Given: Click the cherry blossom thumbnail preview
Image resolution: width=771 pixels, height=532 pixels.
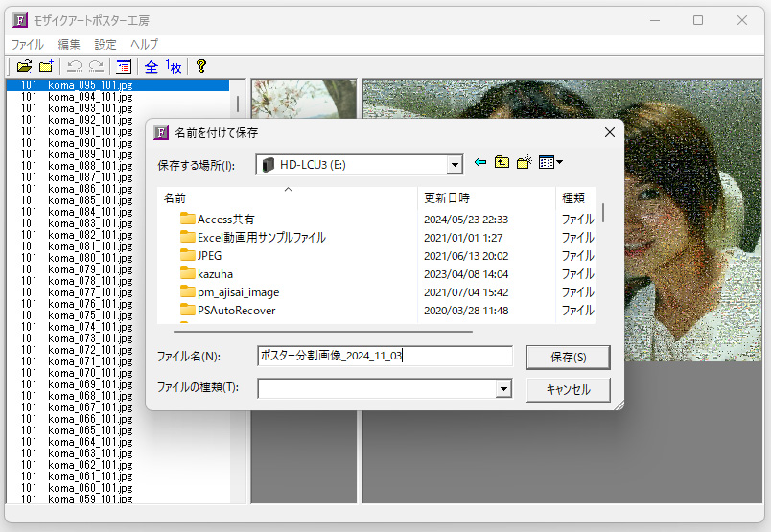Looking at the screenshot, I should click(x=304, y=99).
